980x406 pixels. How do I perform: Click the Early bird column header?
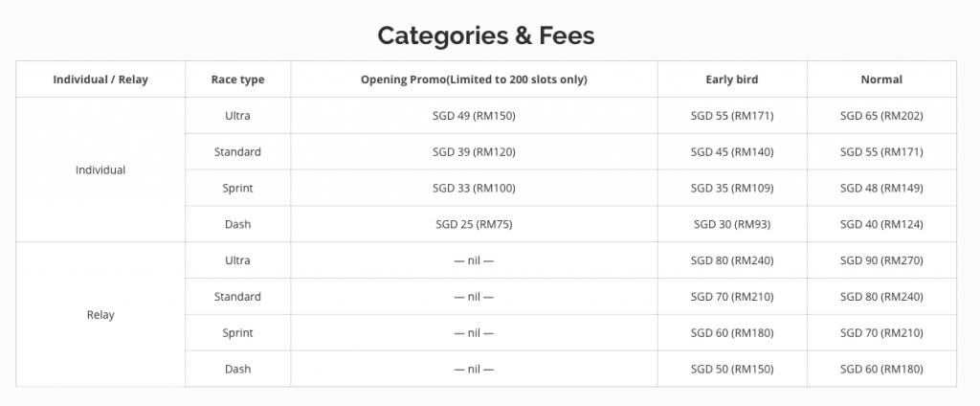(731, 79)
